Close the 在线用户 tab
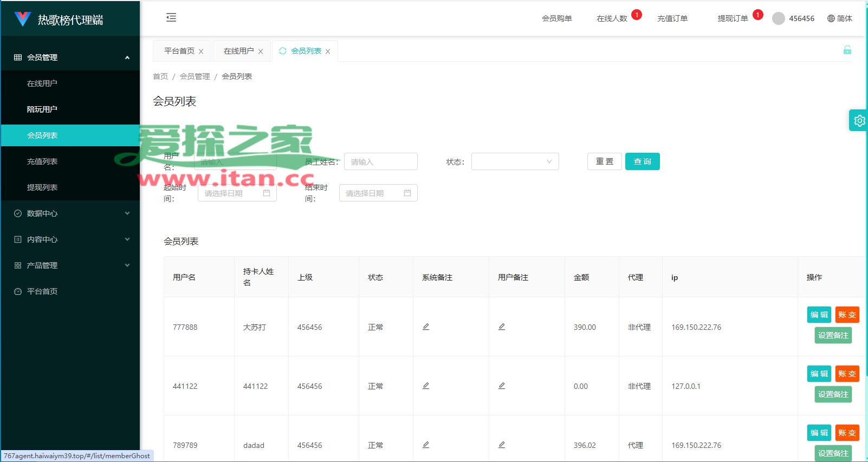The height and width of the screenshot is (462, 868). [261, 51]
